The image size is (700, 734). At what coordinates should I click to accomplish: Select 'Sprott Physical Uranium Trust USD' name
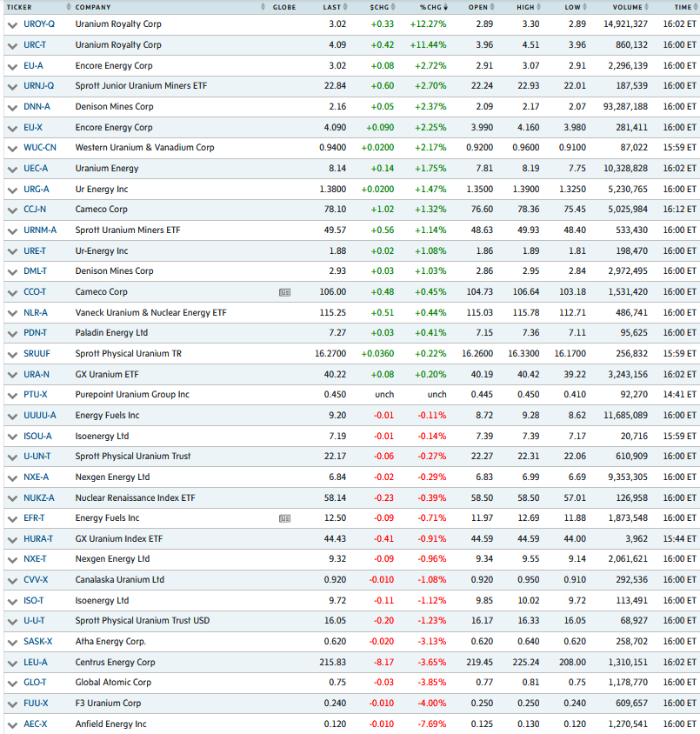[x=143, y=620]
